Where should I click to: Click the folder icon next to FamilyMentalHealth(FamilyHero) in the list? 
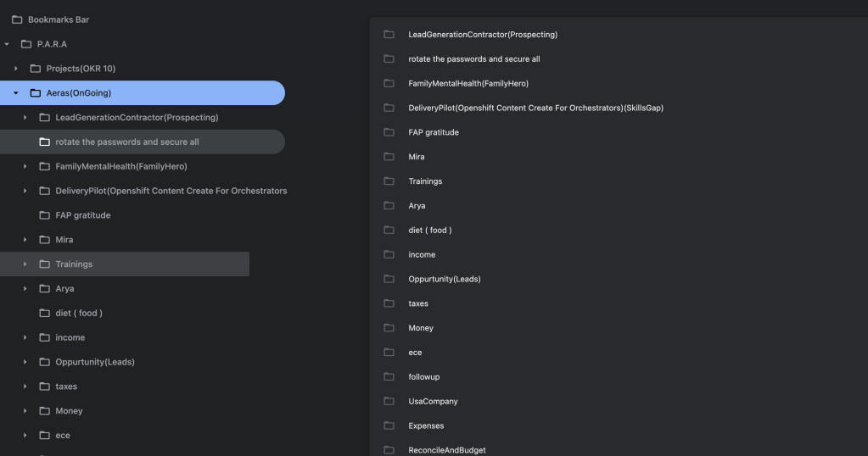(x=389, y=83)
